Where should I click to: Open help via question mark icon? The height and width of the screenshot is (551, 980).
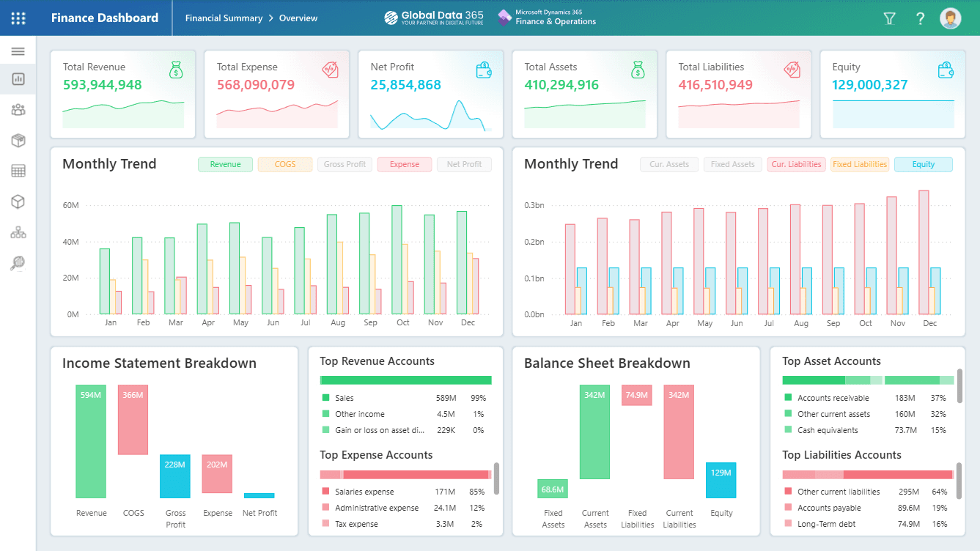pyautogui.click(x=921, y=18)
